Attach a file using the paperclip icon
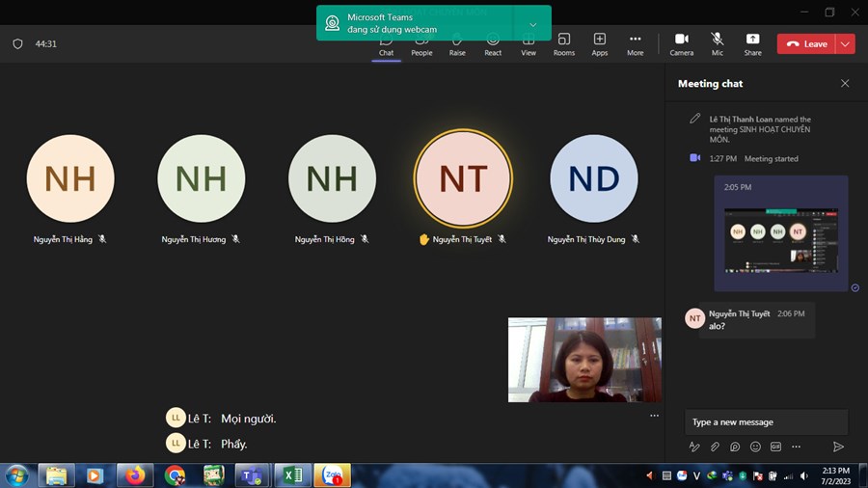 pyautogui.click(x=715, y=447)
